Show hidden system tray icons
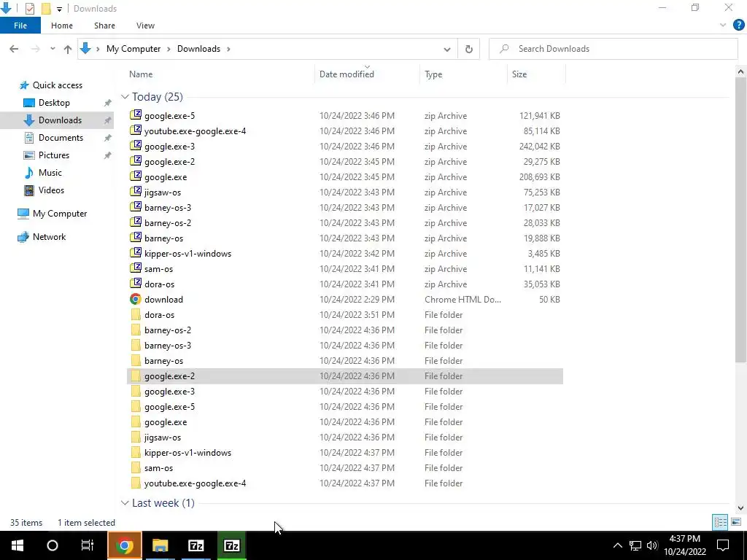The image size is (747, 560). tap(617, 545)
